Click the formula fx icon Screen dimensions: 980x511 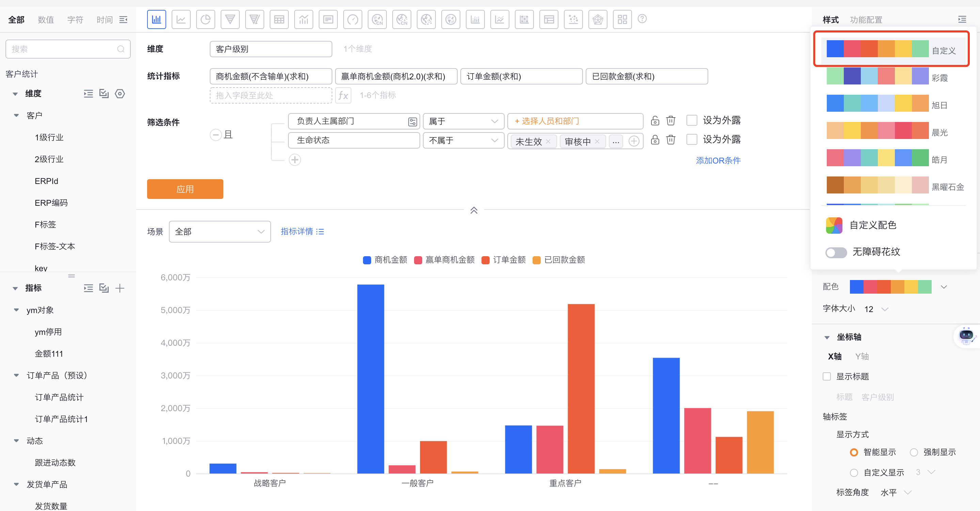(x=343, y=95)
